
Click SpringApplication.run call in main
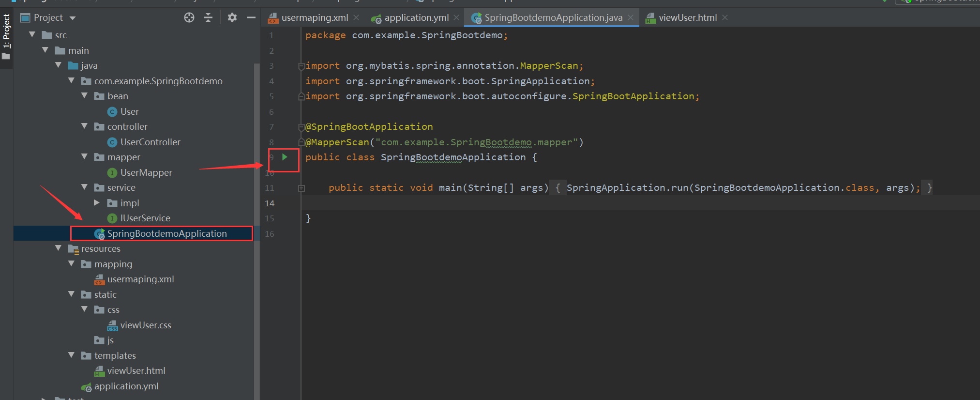[743, 187]
